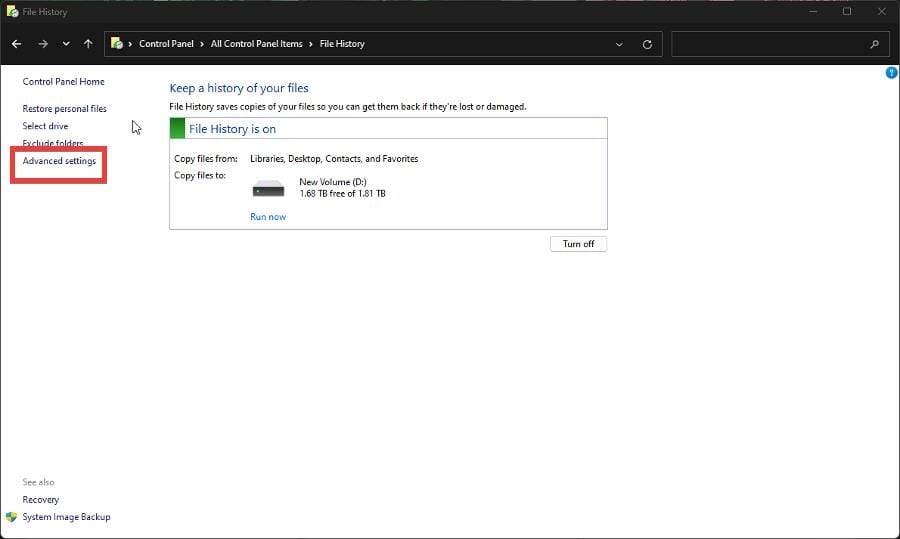Choose the Select drive link

click(x=46, y=126)
